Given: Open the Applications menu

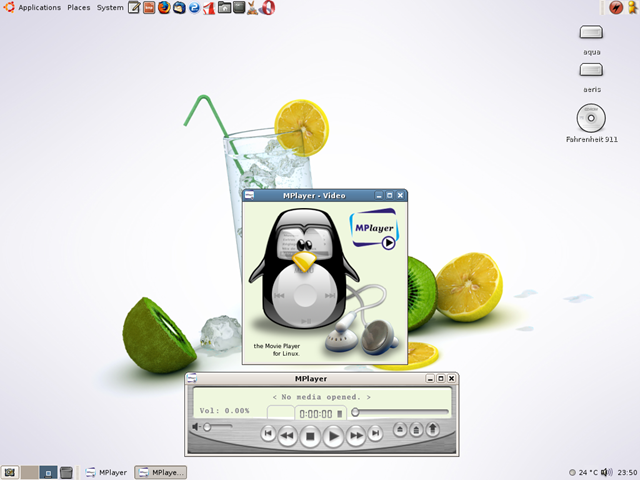Looking at the screenshot, I should tap(40, 7).
